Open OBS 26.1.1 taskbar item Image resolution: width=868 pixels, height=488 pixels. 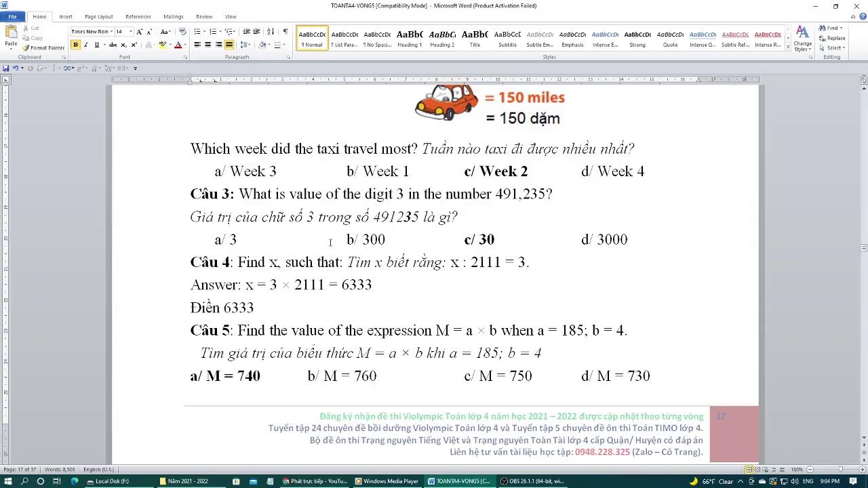tap(533, 481)
